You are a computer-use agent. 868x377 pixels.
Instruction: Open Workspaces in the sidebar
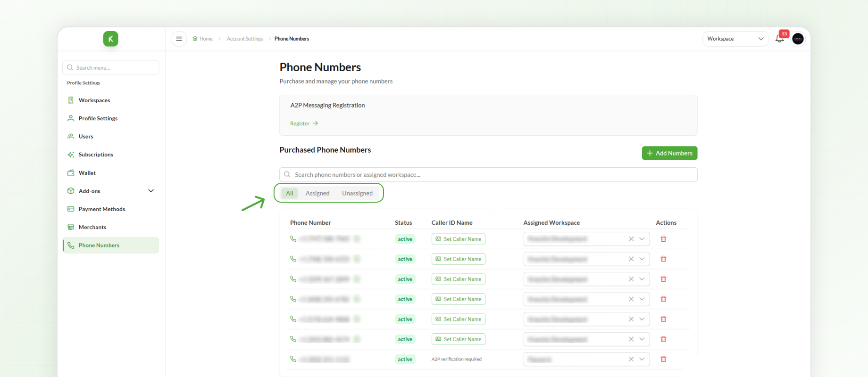point(111,100)
